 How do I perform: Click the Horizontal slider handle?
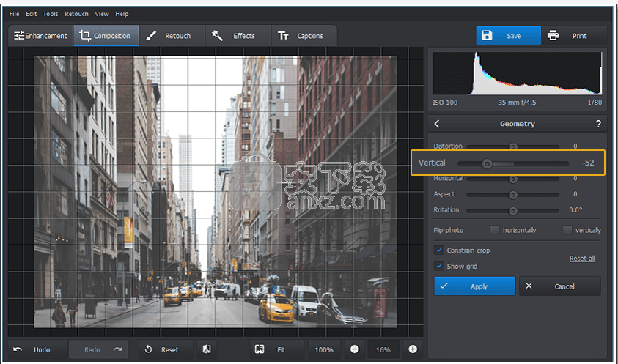(x=512, y=179)
